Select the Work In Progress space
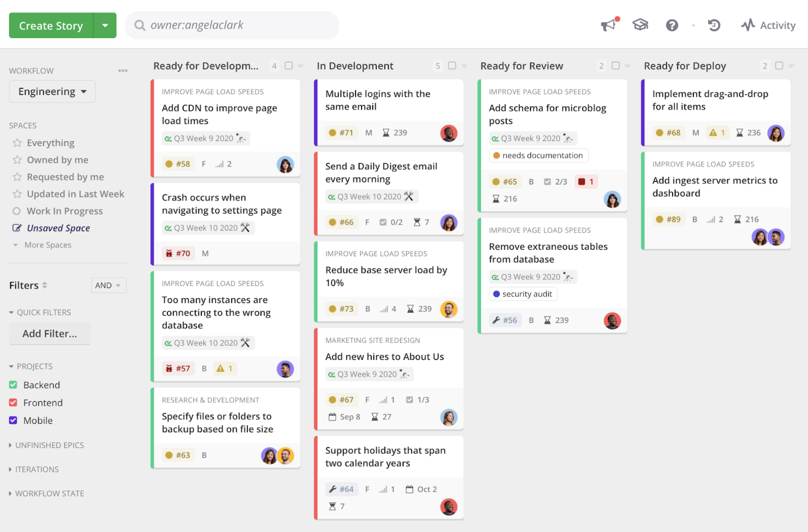 65,211
